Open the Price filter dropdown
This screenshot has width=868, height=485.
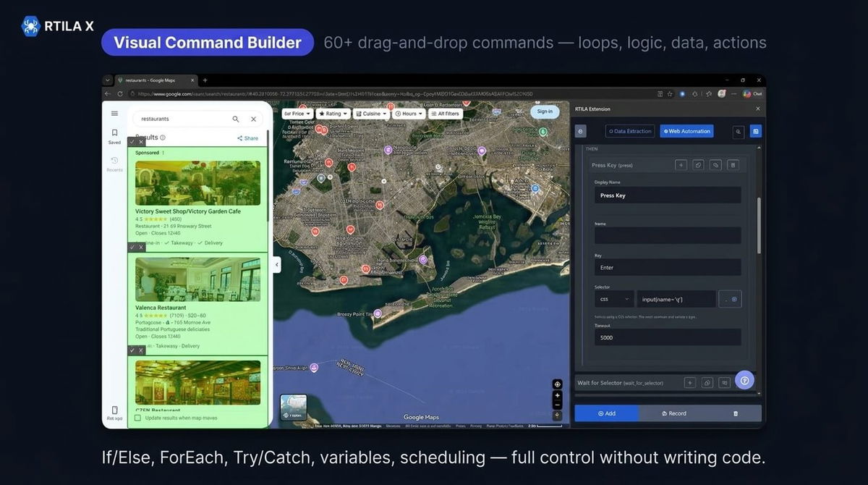[297, 114]
